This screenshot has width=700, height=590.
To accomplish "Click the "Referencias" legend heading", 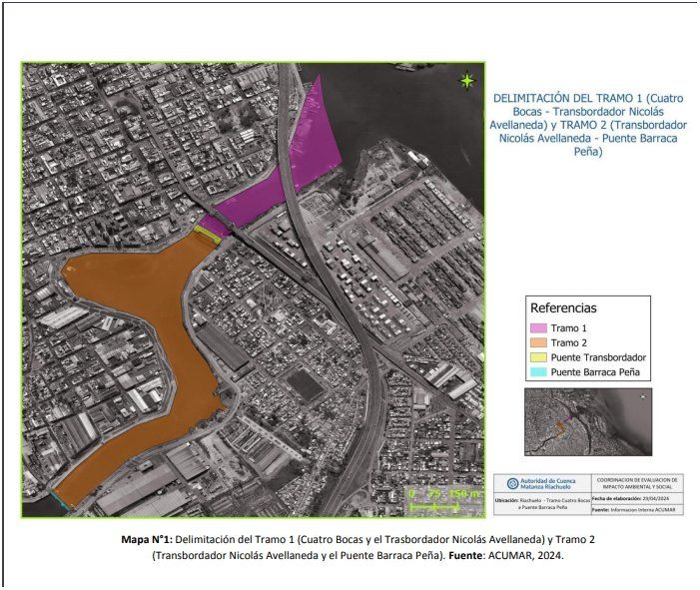I will 563,308.
